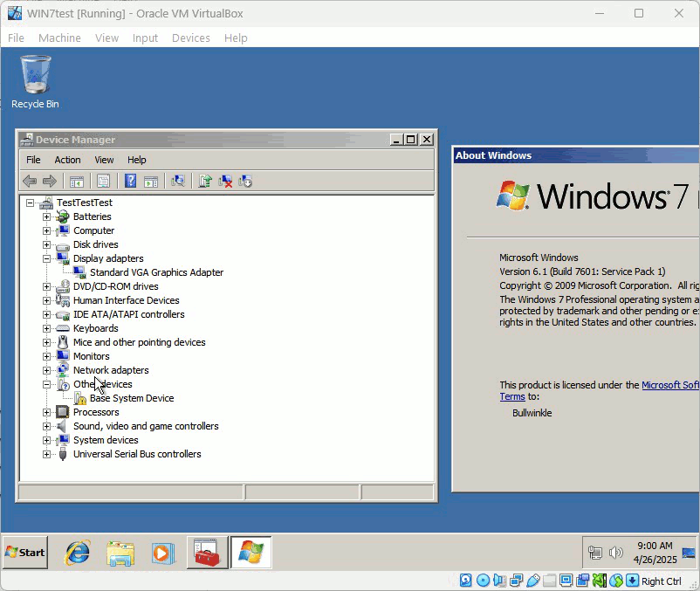Select the Keyboards tree row label

coord(95,328)
